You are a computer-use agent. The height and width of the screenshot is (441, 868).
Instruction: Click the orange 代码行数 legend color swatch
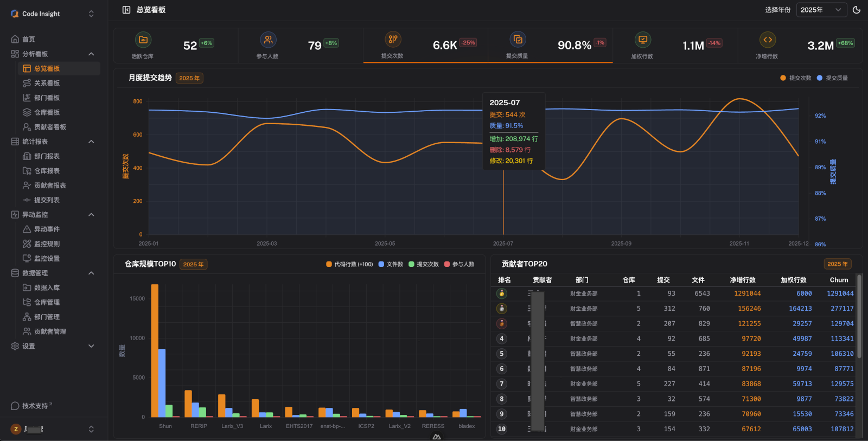pyautogui.click(x=329, y=265)
